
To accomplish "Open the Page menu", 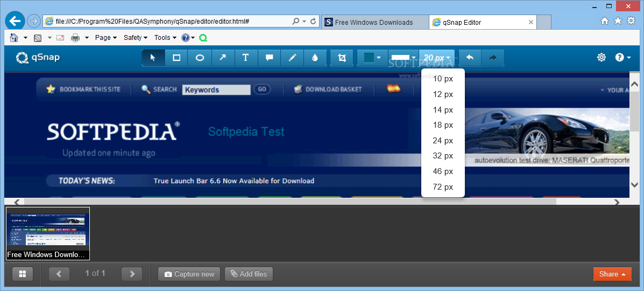I will point(106,38).
